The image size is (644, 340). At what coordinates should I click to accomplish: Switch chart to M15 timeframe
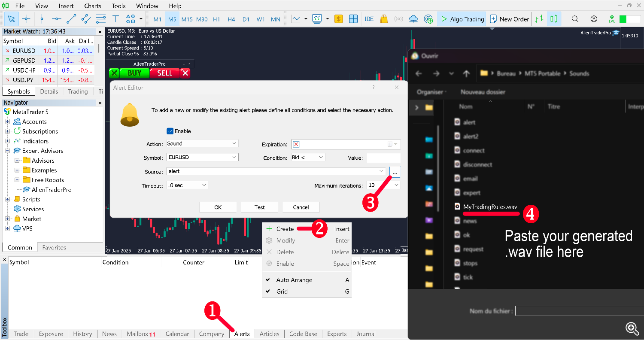tap(187, 19)
